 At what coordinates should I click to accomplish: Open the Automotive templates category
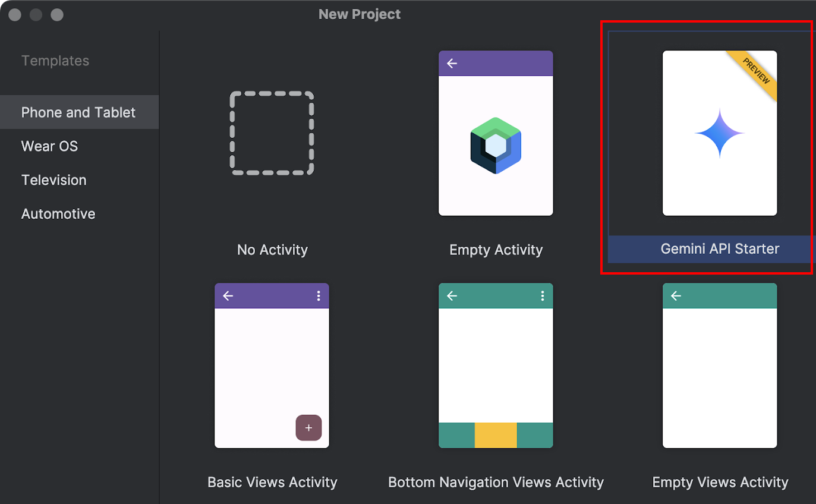click(58, 213)
